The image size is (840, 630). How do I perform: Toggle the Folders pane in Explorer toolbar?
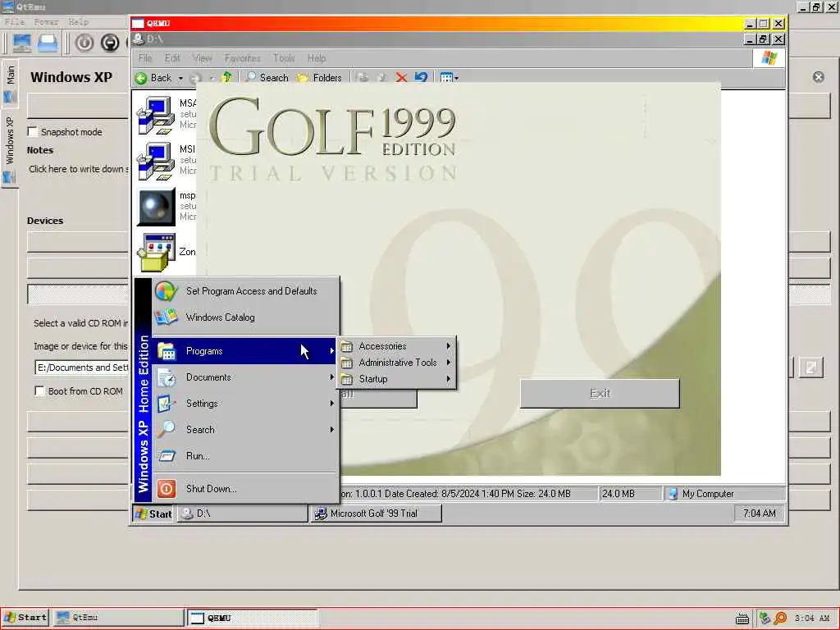pos(319,78)
